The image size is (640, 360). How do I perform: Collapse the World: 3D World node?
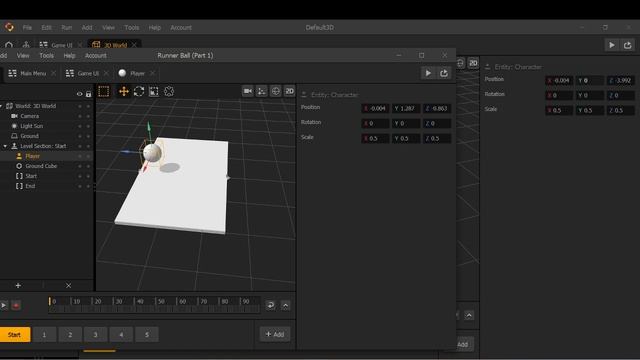(x=1, y=106)
